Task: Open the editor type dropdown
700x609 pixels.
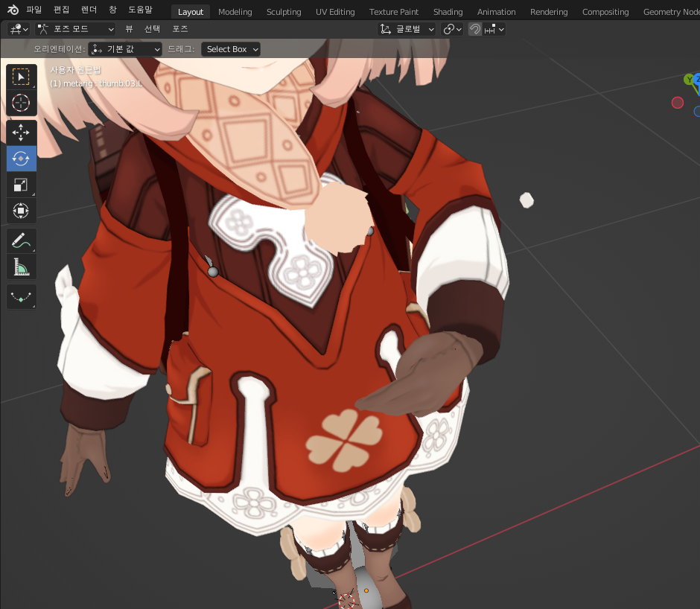Action: (x=19, y=30)
